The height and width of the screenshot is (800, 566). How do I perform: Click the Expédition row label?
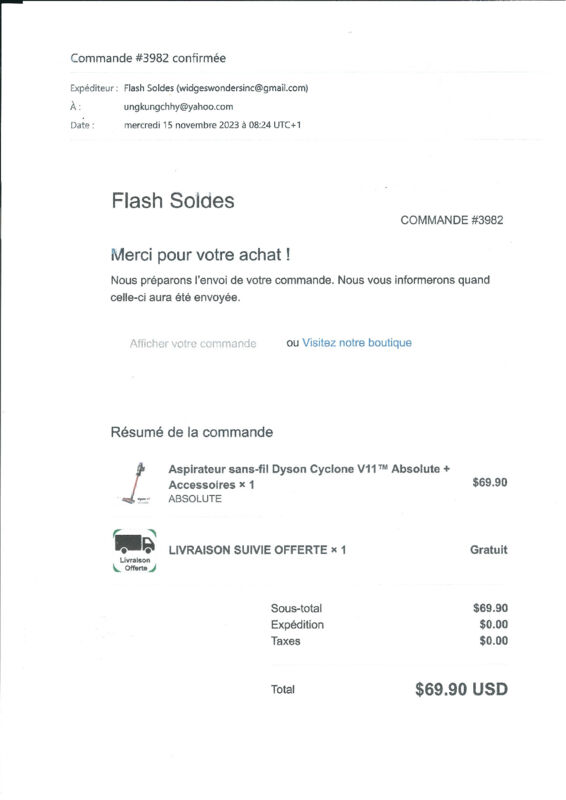click(x=298, y=624)
